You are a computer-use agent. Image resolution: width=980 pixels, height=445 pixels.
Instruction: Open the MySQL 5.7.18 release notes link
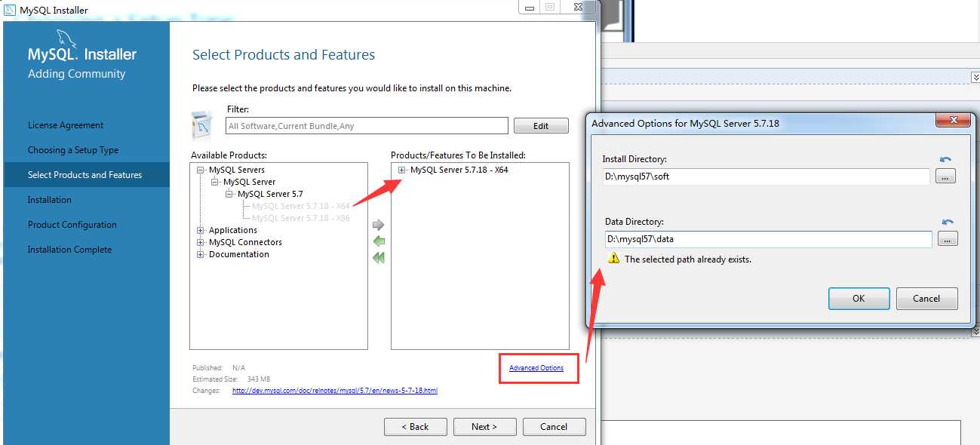(335, 391)
